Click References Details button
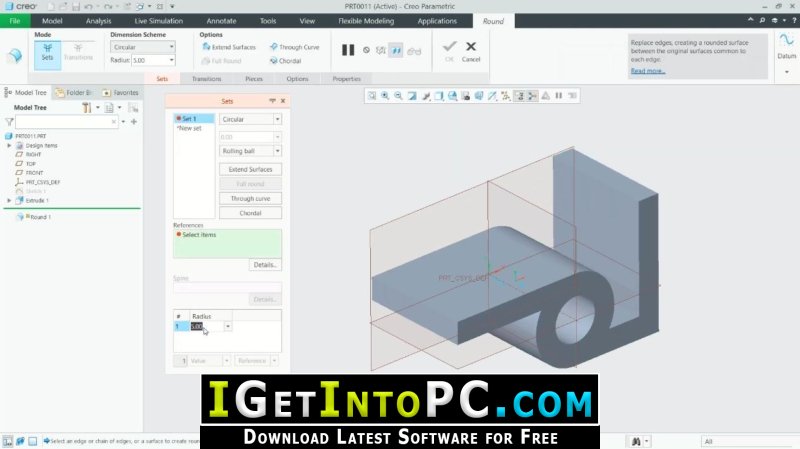Viewport: 800px width, 449px height. [265, 265]
